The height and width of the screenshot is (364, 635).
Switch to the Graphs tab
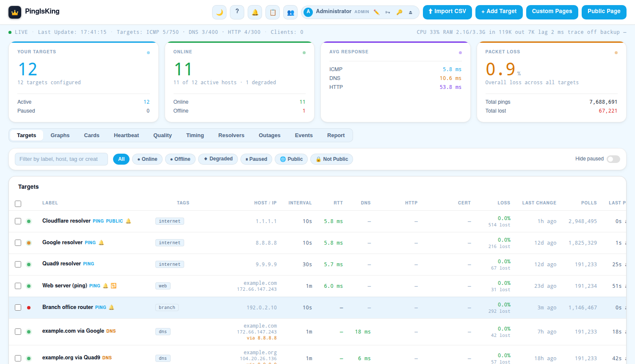[x=60, y=135]
